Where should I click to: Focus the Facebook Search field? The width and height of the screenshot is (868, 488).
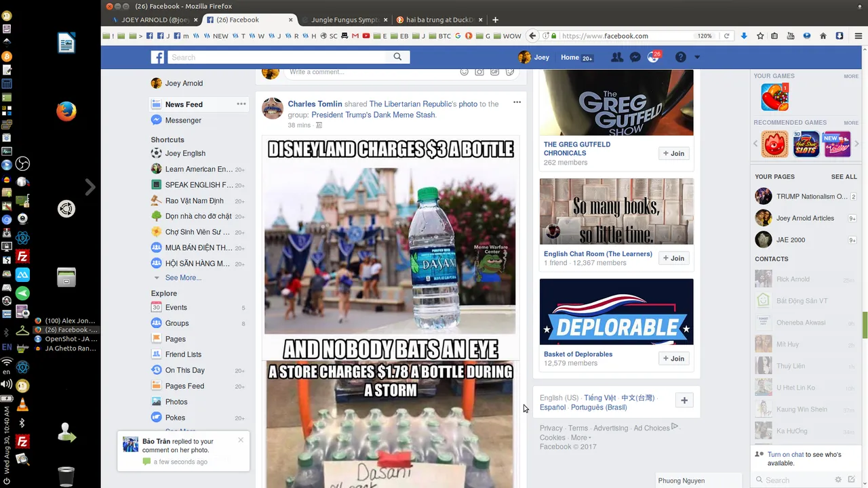point(277,58)
